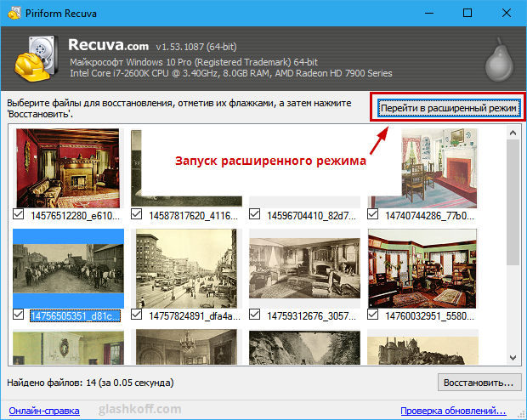Viewport: 527px width, 420px height.
Task: Minimize the Piriform Recuva window
Action: click(x=429, y=13)
